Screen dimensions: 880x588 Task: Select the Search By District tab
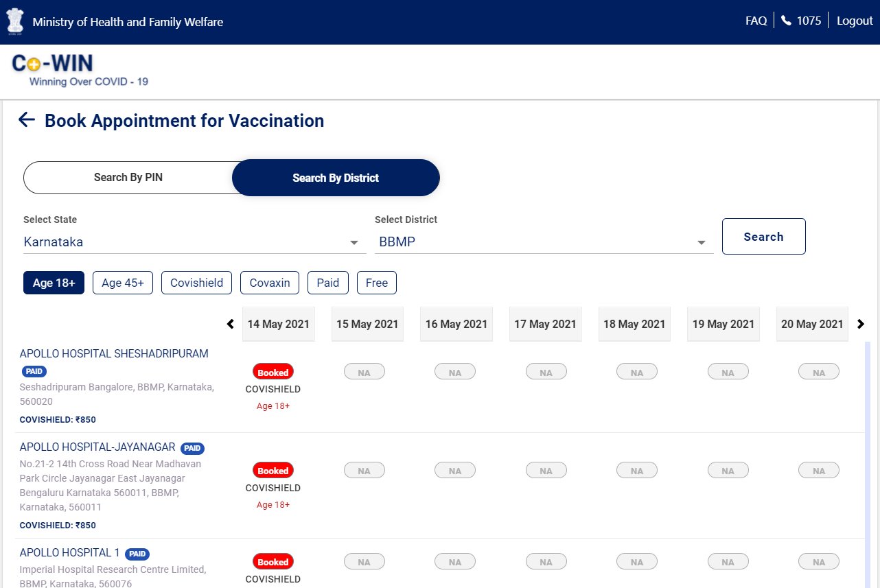click(336, 178)
